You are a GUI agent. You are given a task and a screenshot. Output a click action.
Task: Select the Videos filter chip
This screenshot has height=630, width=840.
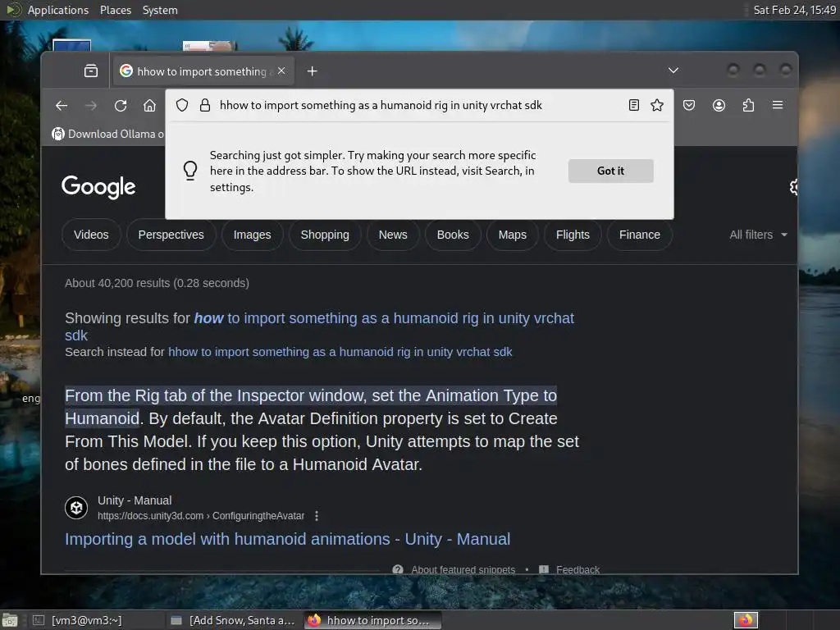coord(91,235)
